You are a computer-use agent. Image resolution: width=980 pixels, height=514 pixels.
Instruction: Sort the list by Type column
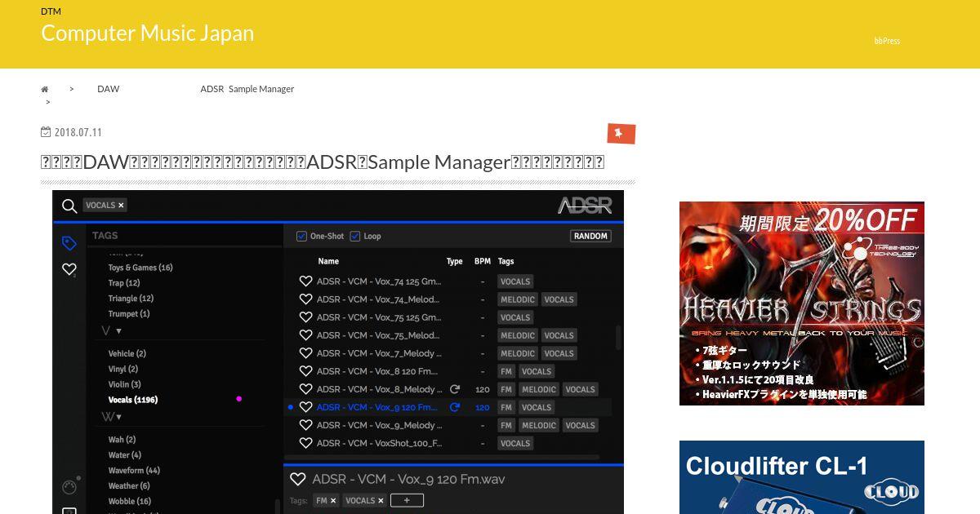455,261
